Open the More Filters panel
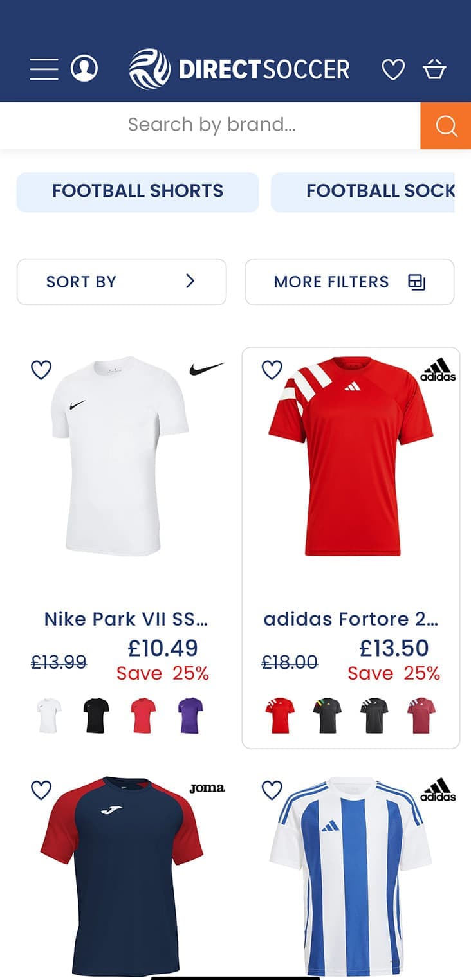 click(349, 282)
